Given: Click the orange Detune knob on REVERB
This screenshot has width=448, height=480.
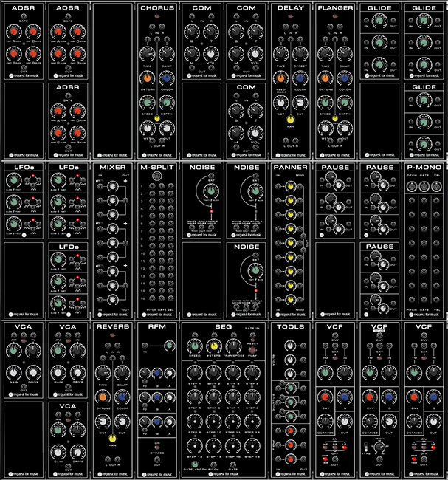Looking at the screenshot, I should click(x=102, y=397).
